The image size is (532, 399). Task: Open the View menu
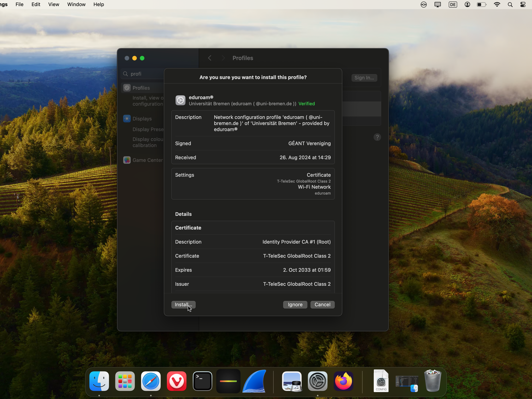(x=53, y=5)
